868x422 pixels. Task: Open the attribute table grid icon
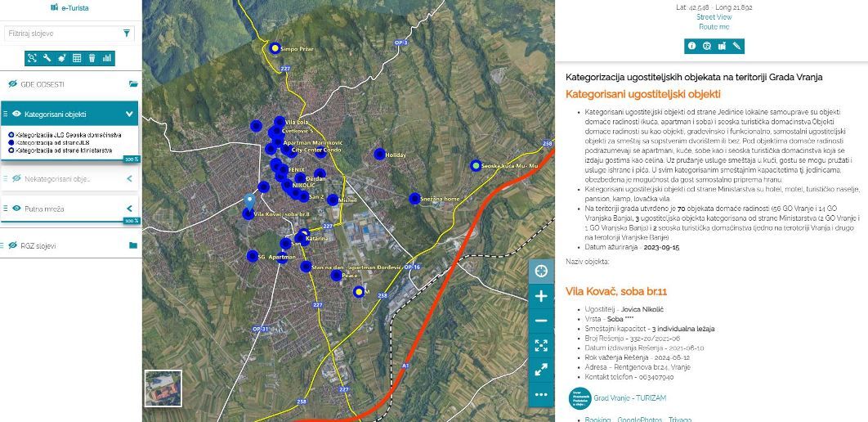point(77,58)
